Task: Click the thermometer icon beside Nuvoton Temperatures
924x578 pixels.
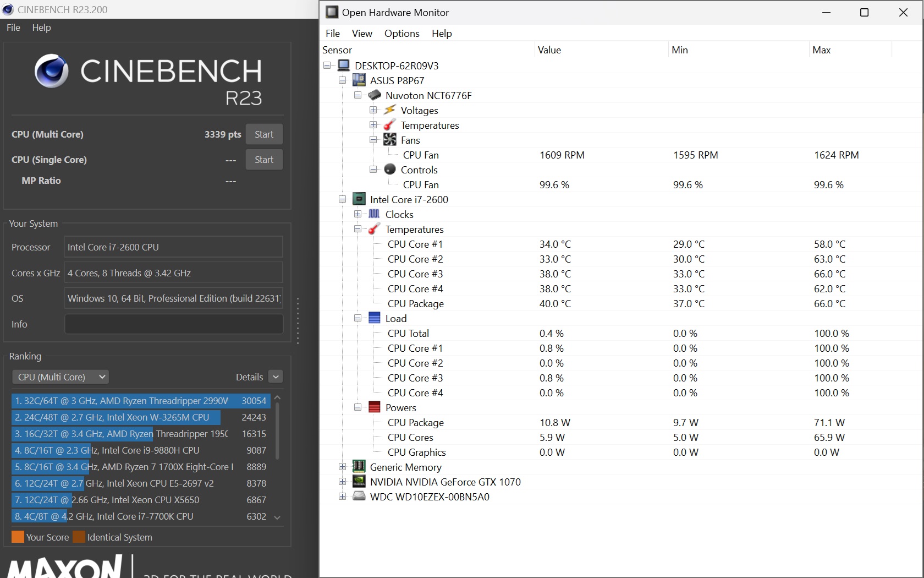Action: [390, 125]
